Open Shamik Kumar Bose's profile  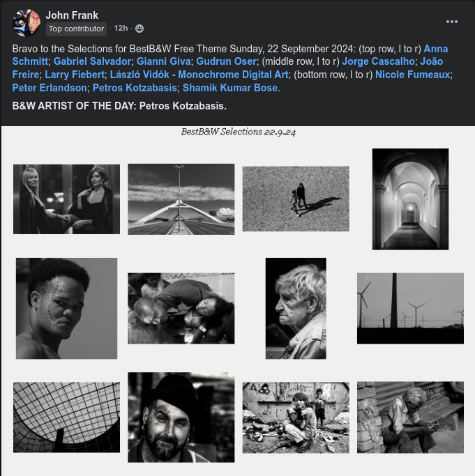click(x=230, y=88)
